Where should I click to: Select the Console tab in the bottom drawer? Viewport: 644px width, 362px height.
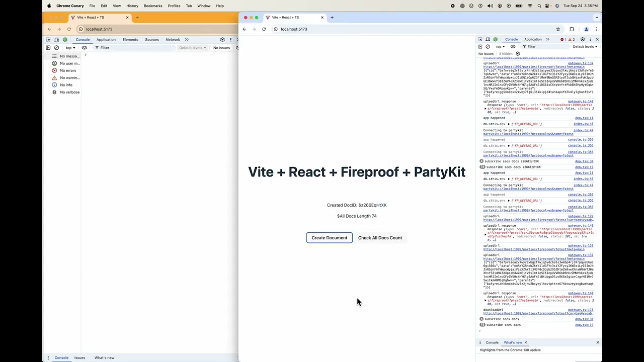tap(492, 342)
